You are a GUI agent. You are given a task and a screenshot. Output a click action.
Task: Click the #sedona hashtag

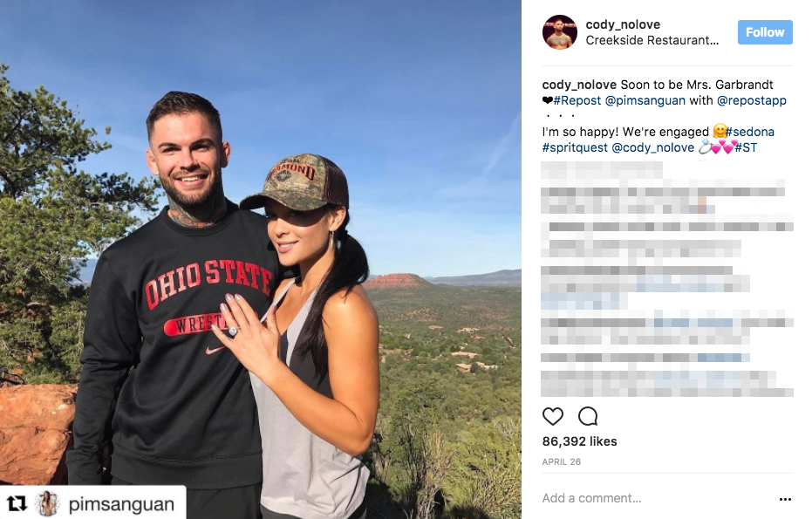[x=750, y=132]
